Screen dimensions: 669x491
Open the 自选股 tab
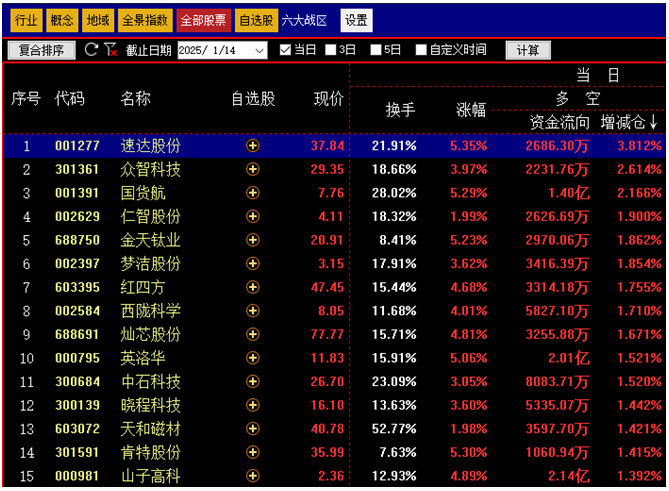[256, 20]
